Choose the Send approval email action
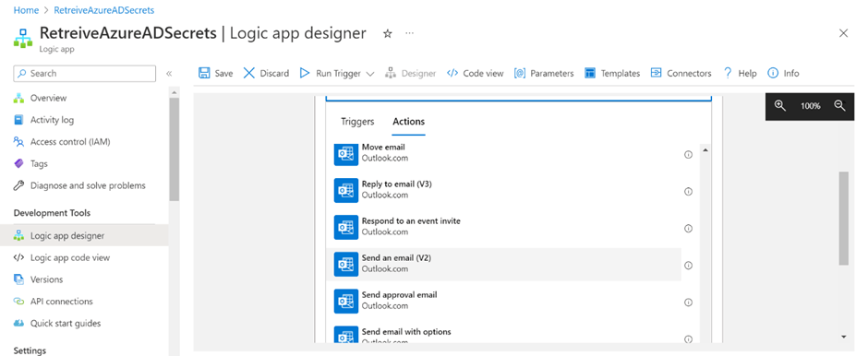The image size is (868, 356). (x=504, y=302)
